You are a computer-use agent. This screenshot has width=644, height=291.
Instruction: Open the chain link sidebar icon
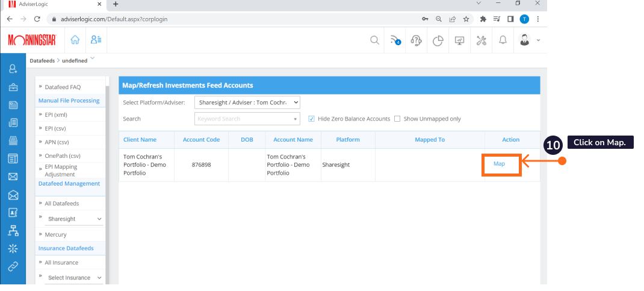(x=13, y=267)
